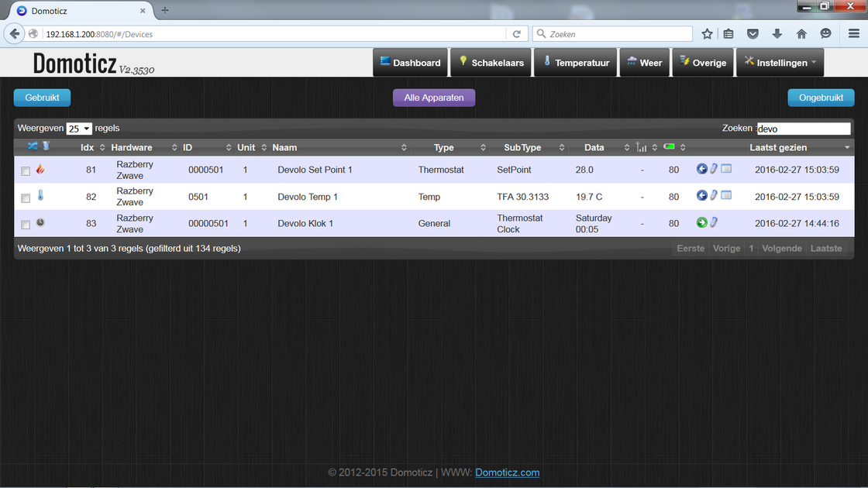
Task: Open the log icon for Devolo Set Point 1
Action: coord(726,168)
